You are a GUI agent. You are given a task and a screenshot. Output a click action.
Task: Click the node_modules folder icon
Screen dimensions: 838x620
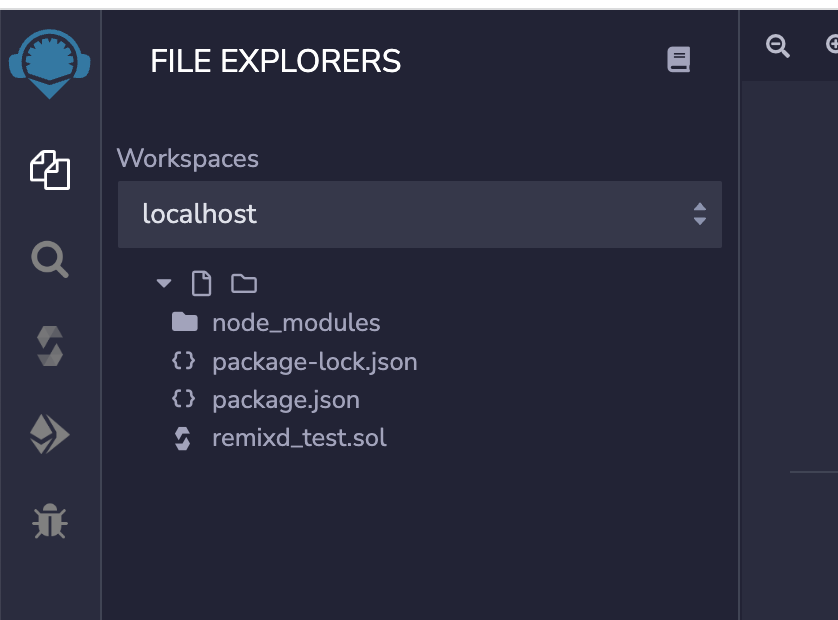(185, 322)
